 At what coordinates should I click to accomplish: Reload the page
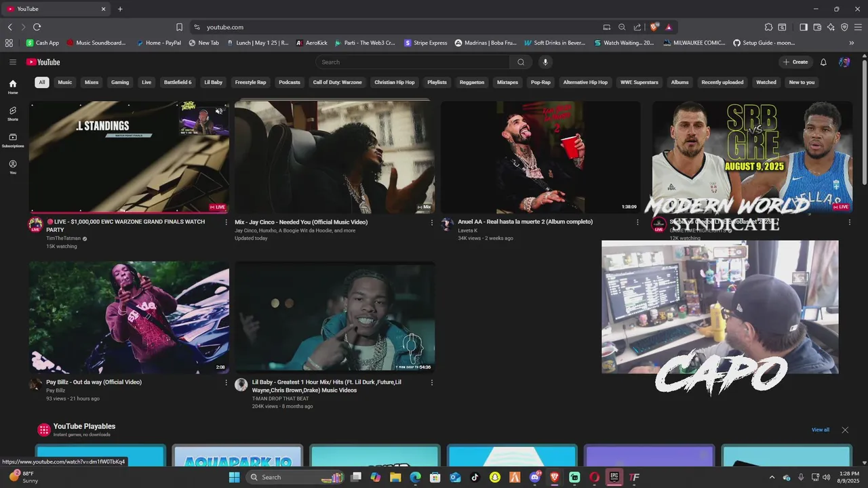(37, 27)
